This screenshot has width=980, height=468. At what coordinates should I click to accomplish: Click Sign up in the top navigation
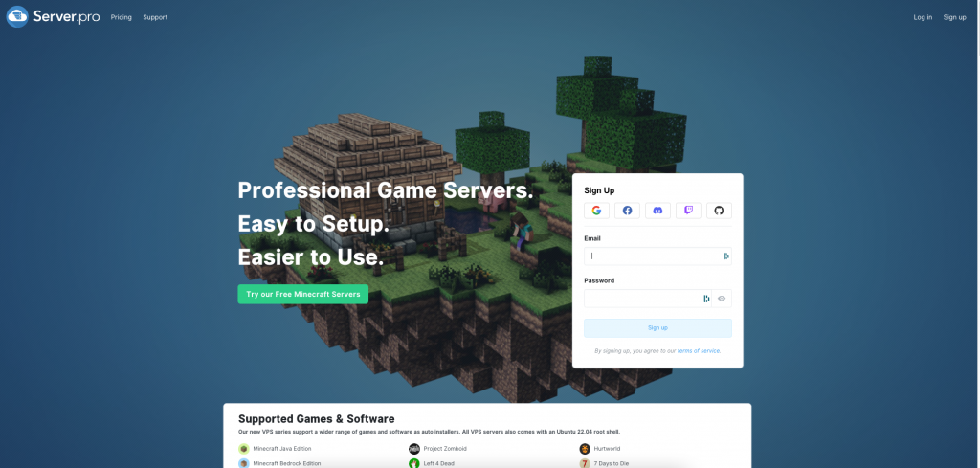954,17
